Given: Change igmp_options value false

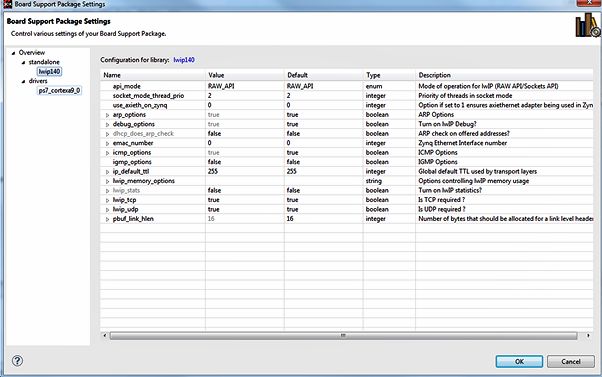Looking at the screenshot, I should [245, 162].
